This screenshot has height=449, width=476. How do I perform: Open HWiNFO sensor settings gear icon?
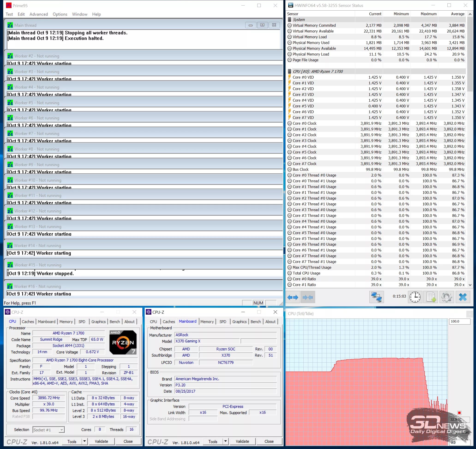click(446, 297)
